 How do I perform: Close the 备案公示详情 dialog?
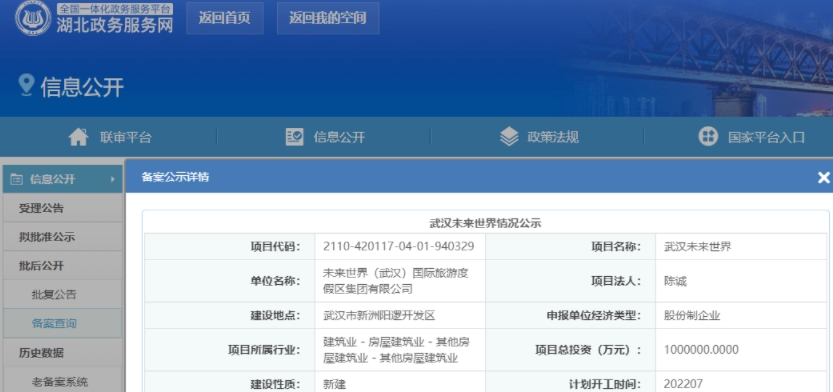click(x=823, y=177)
